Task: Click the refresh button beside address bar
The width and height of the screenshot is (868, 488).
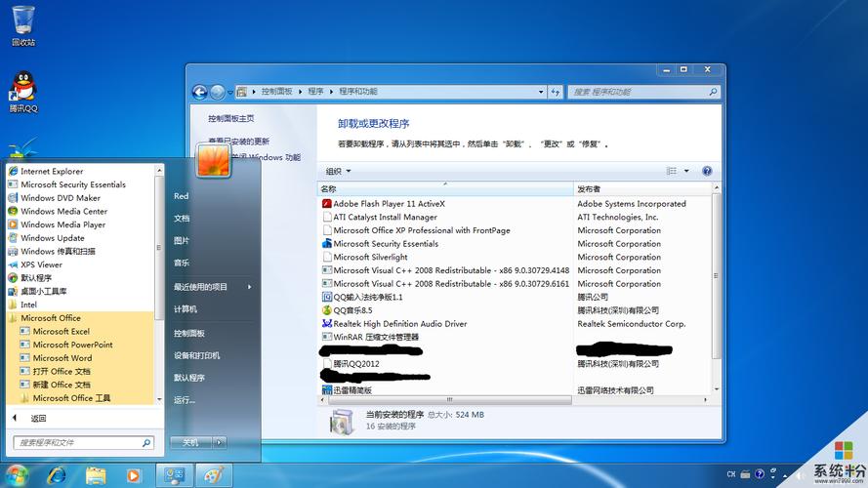Action: coord(556,92)
